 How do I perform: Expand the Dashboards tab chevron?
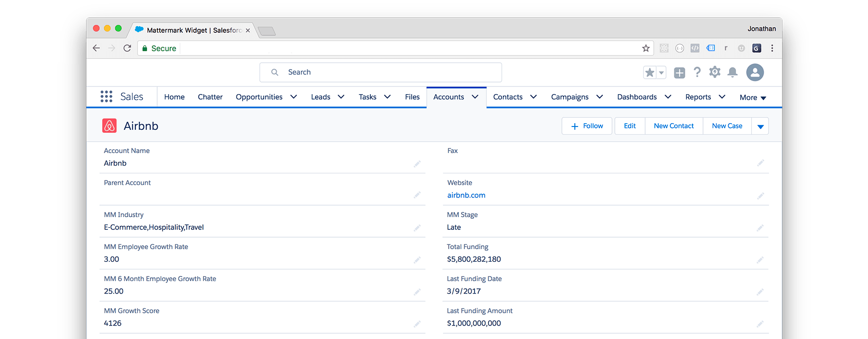click(668, 97)
